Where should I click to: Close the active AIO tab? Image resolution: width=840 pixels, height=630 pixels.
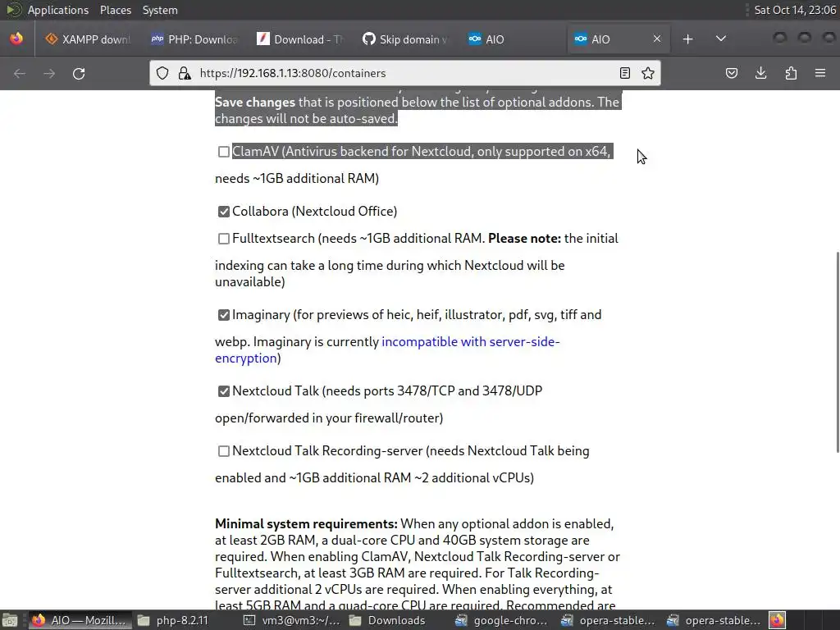pyautogui.click(x=657, y=39)
